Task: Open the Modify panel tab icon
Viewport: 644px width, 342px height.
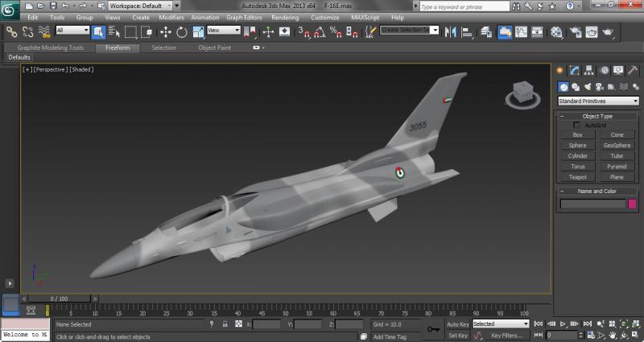Action: coord(576,71)
